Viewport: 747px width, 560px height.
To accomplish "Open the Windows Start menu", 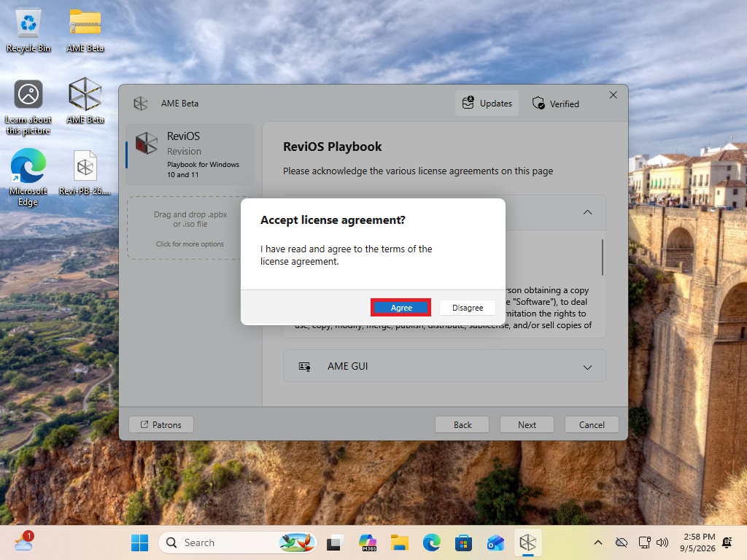I will 139,542.
